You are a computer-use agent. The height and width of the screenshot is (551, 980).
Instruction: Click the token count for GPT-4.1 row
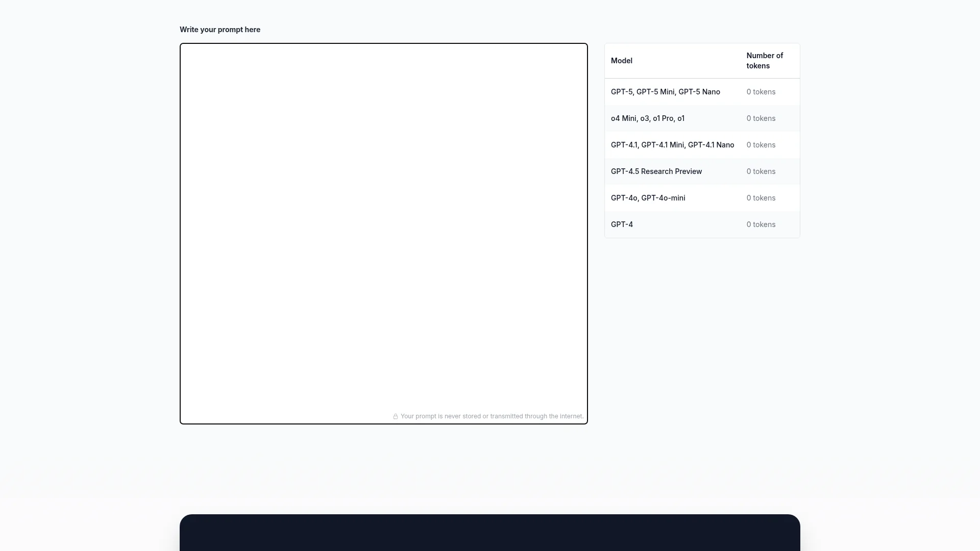(x=761, y=145)
